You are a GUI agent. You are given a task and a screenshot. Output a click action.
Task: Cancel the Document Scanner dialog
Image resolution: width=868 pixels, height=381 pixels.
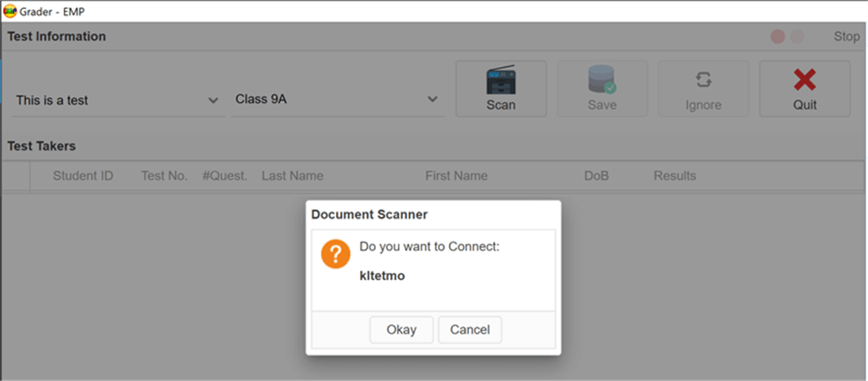click(470, 329)
